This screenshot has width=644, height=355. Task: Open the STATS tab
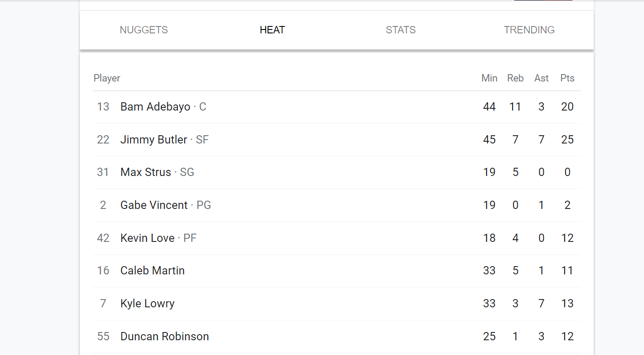coord(401,30)
